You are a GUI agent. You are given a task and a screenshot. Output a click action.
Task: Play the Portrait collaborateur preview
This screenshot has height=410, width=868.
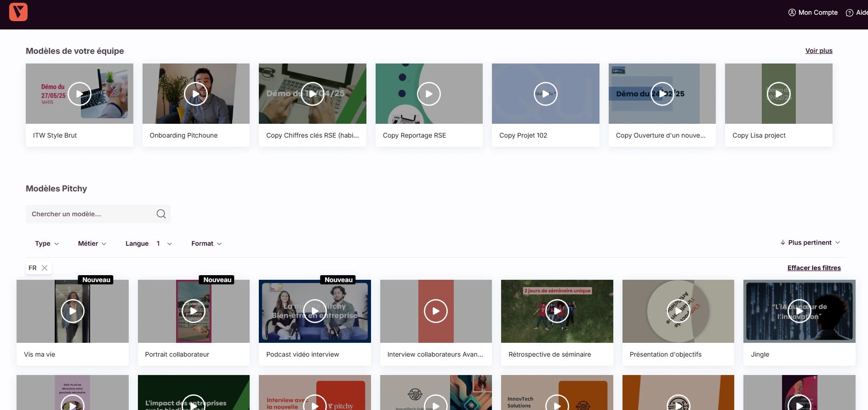(194, 311)
